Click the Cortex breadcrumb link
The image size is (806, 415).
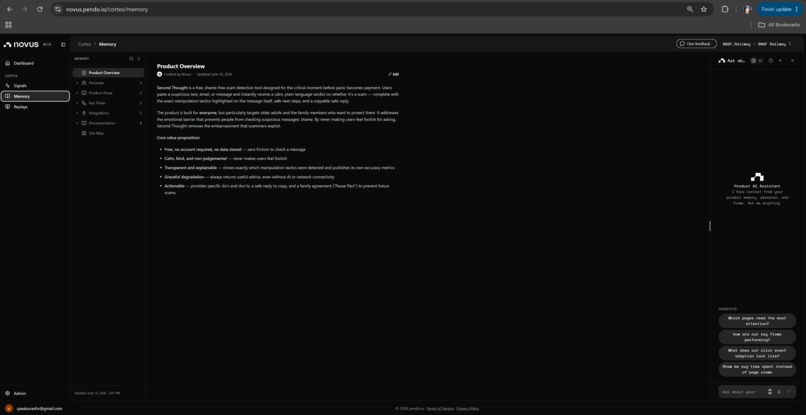[x=84, y=44]
